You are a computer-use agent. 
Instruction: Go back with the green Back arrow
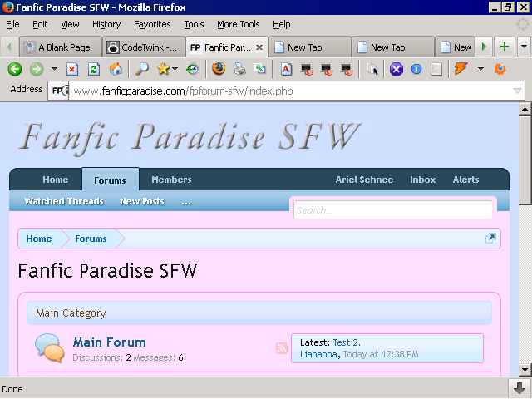[15, 69]
